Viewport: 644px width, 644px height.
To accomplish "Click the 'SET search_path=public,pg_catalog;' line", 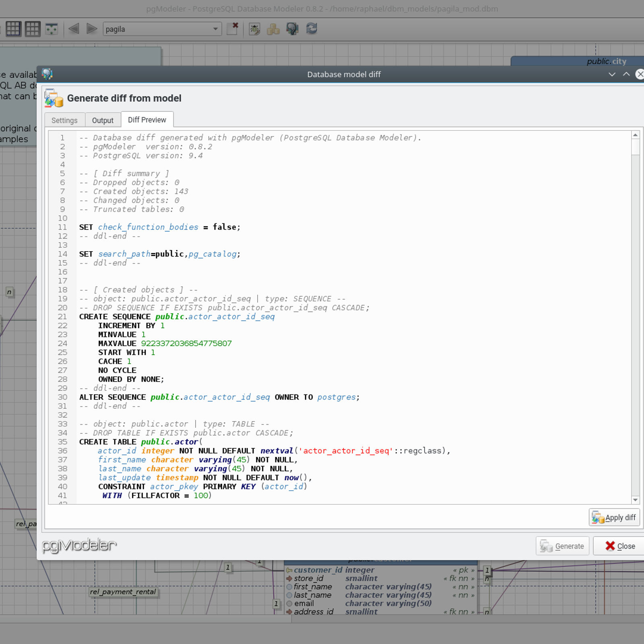I will pos(160,254).
